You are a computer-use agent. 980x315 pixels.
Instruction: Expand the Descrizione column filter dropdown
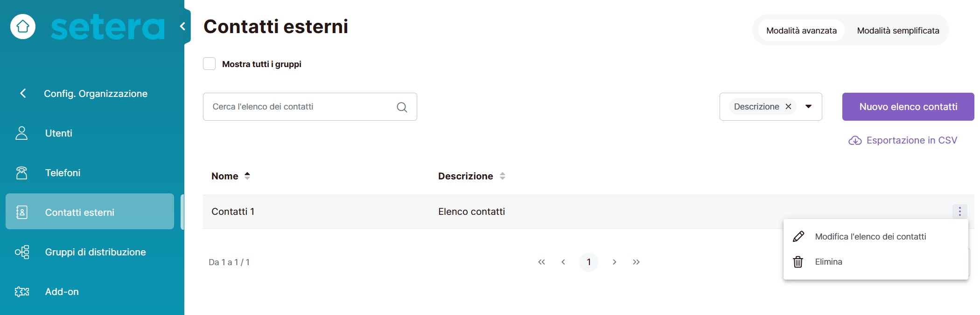tap(808, 107)
